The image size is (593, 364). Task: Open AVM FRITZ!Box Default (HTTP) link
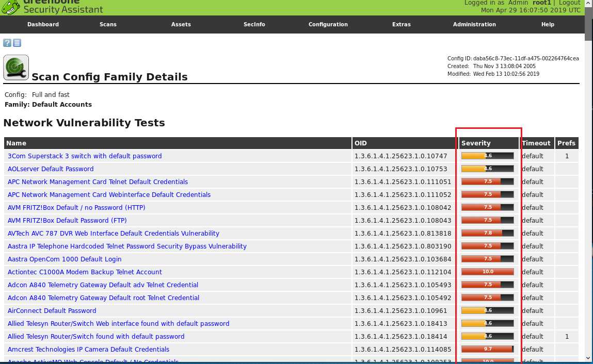click(x=76, y=207)
